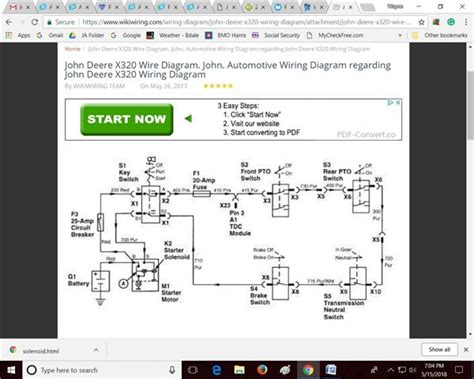
Task: Open the Google bookmark
Action: coord(126,35)
